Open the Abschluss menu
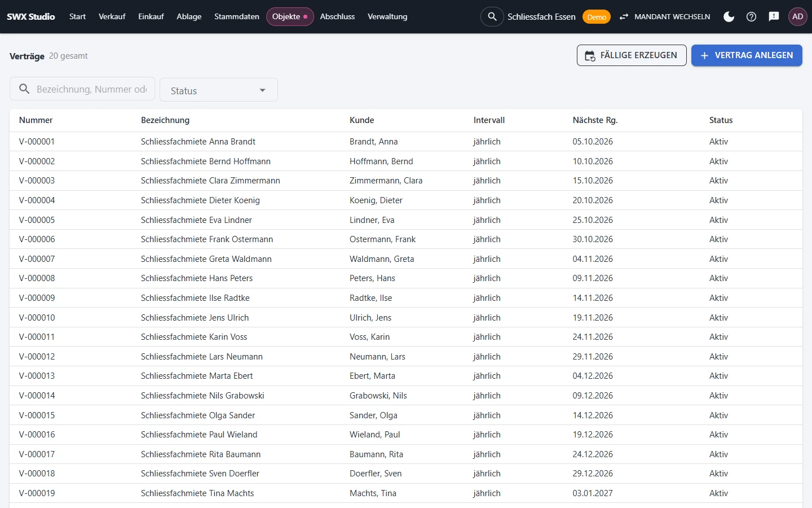 point(337,16)
